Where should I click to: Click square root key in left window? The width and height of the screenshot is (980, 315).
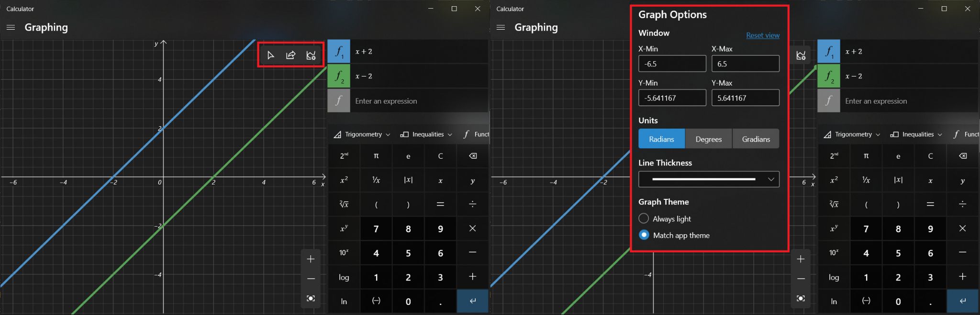[x=344, y=204]
